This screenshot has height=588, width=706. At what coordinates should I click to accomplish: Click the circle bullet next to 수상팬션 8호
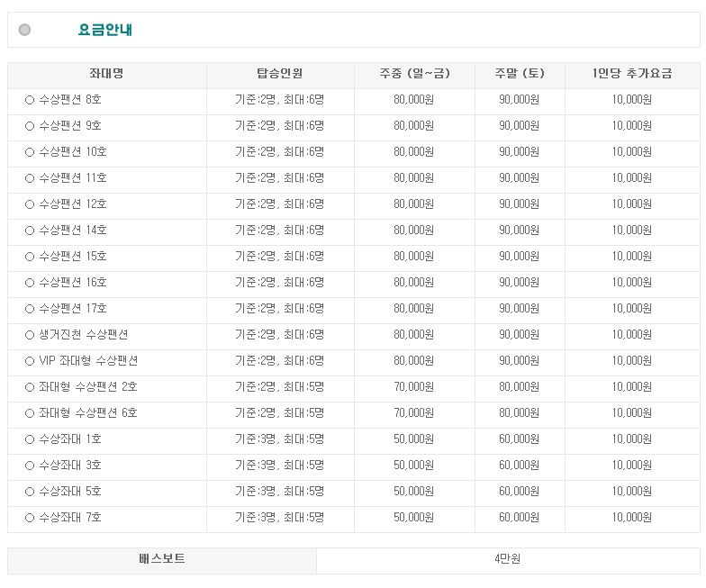point(30,100)
